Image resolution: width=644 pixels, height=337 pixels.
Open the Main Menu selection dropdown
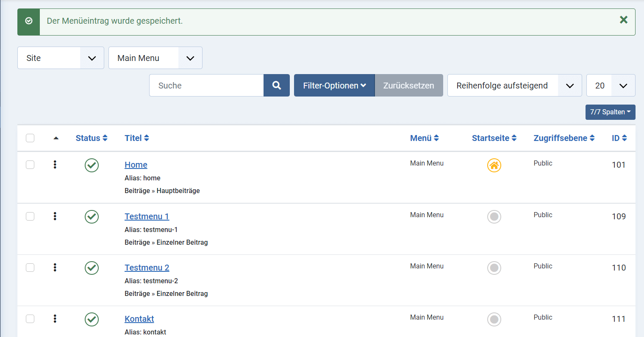[155, 58]
